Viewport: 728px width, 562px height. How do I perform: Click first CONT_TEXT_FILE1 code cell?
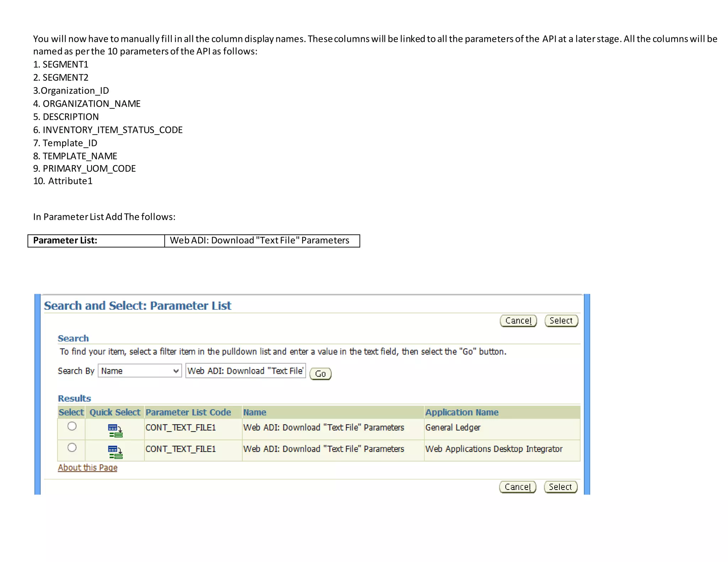tap(181, 427)
